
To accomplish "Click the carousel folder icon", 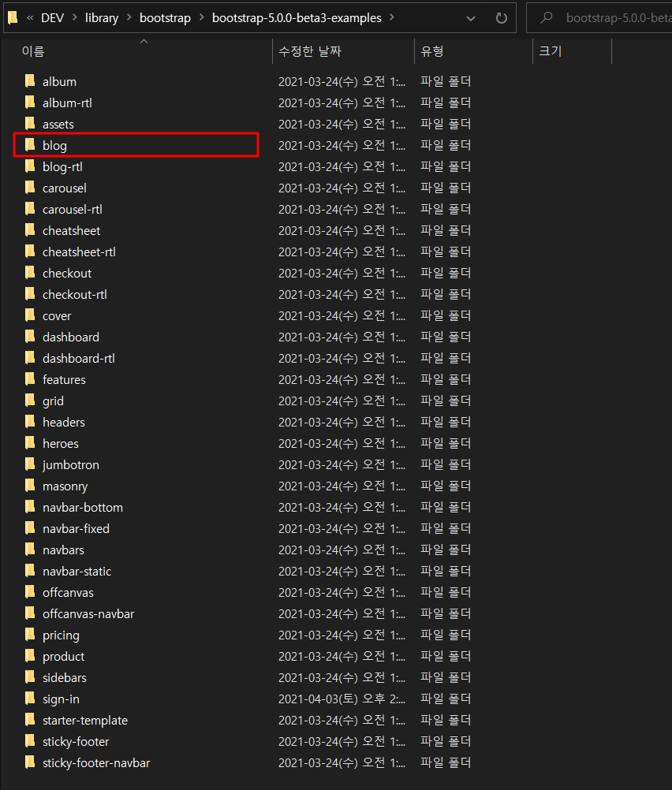I will (30, 188).
